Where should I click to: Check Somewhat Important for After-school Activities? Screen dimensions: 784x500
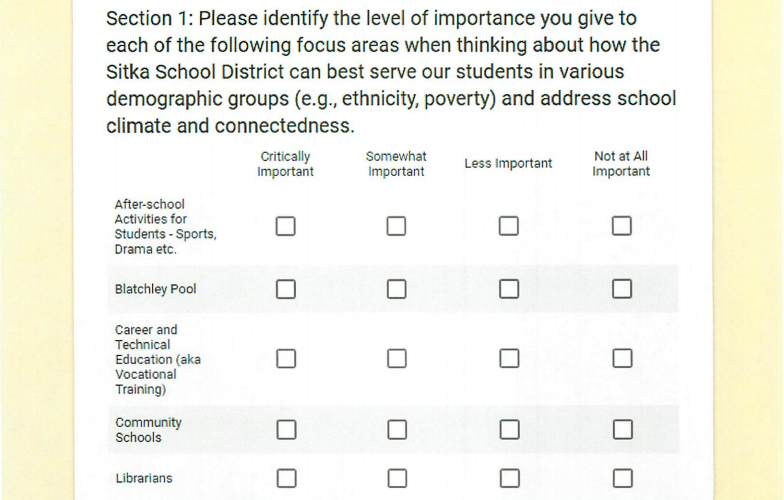point(397,226)
